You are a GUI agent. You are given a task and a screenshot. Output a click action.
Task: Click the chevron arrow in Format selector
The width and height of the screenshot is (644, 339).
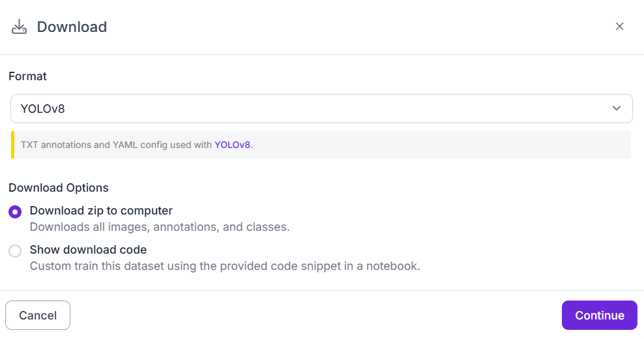click(x=616, y=108)
